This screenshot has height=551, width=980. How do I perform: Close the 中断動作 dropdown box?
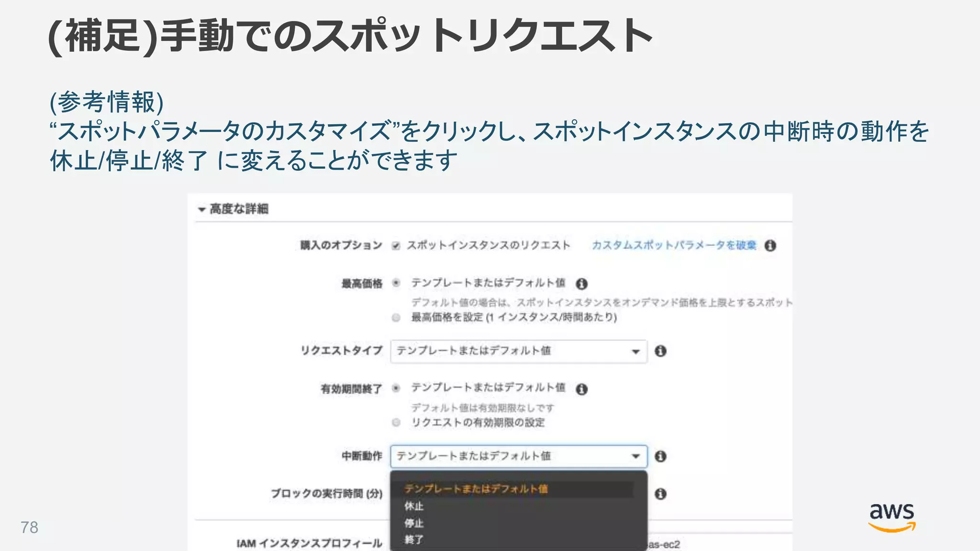[x=519, y=456]
